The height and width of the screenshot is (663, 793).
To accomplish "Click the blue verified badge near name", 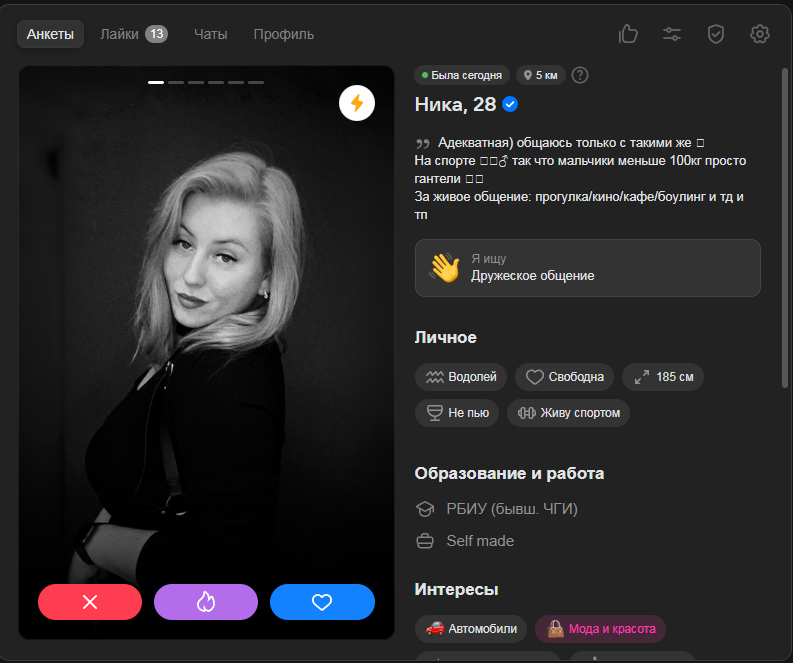I will click(510, 105).
